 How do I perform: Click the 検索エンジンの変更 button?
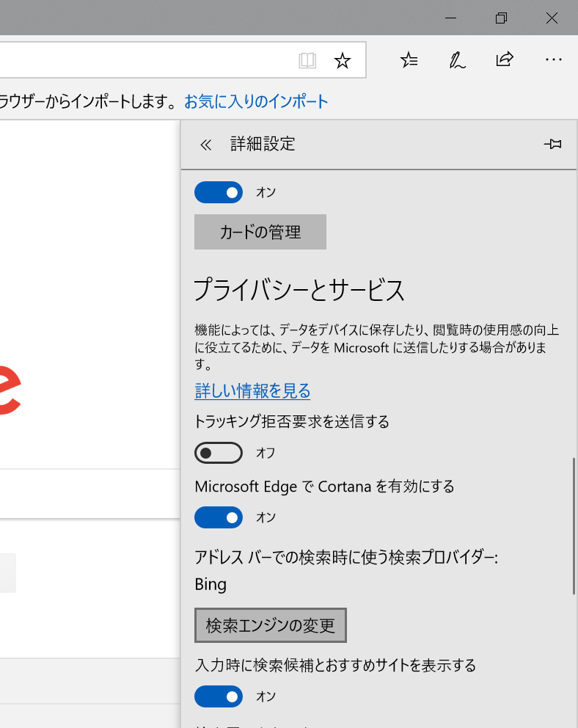(271, 625)
